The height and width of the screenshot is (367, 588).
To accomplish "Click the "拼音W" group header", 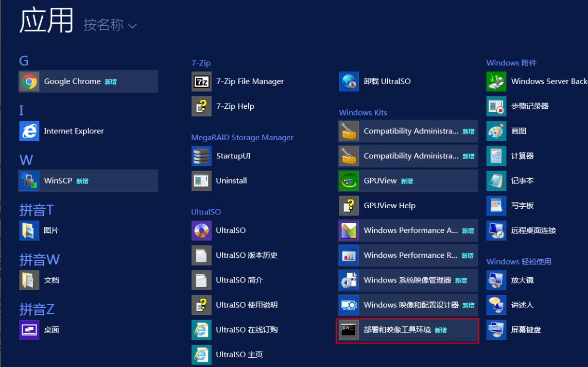I will point(39,260).
